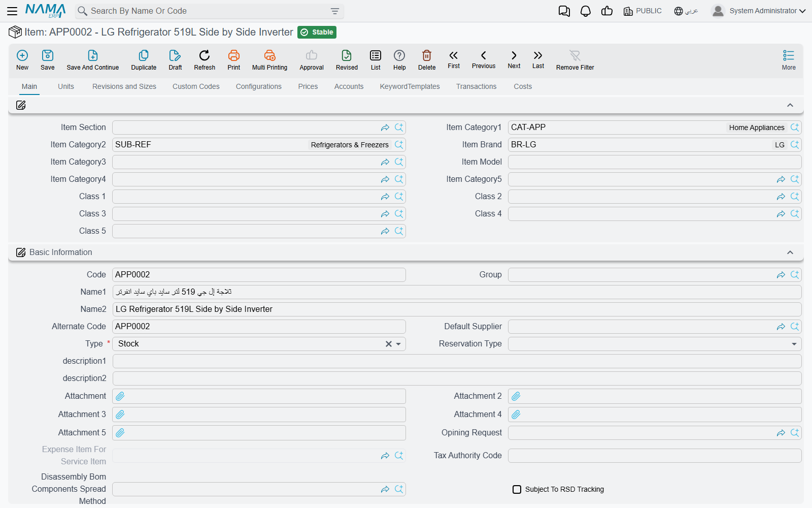Viewport: 812px width, 508px height.
Task: Collapse the top classification section
Action: coord(790,105)
